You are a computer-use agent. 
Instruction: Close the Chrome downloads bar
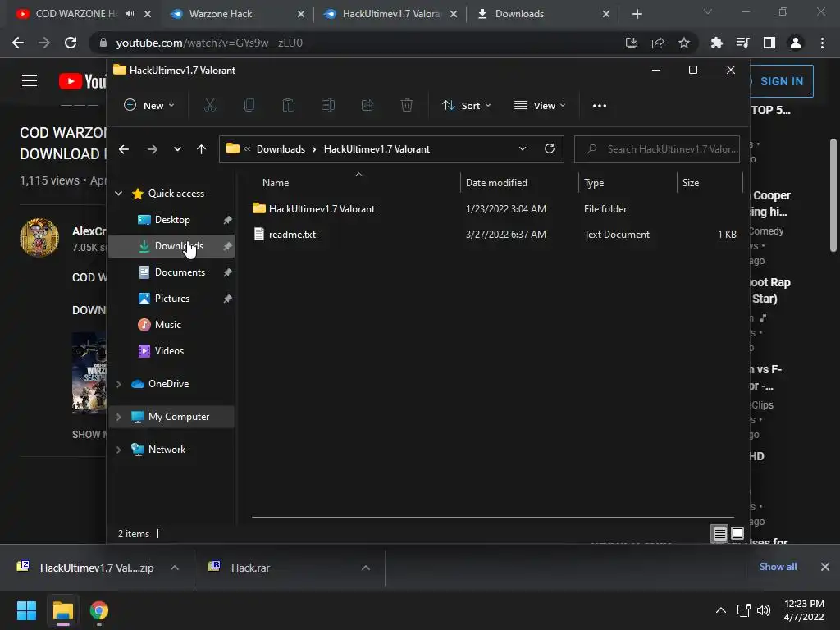(825, 567)
